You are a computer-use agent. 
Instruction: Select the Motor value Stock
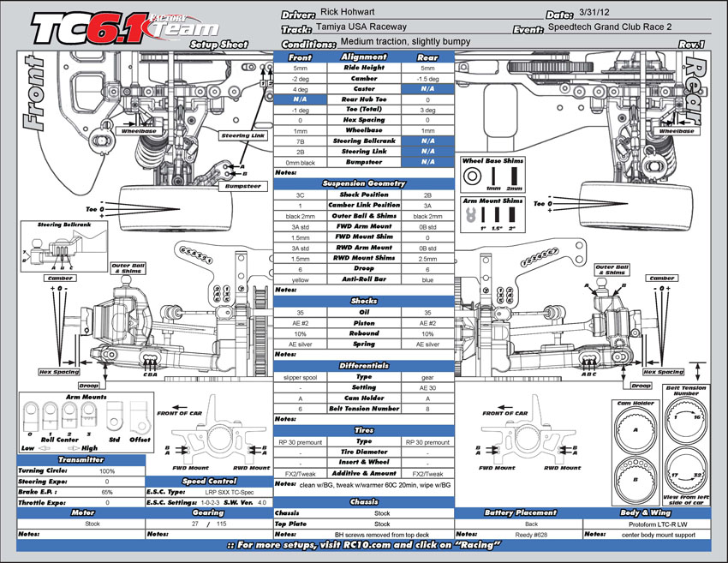(x=92, y=524)
